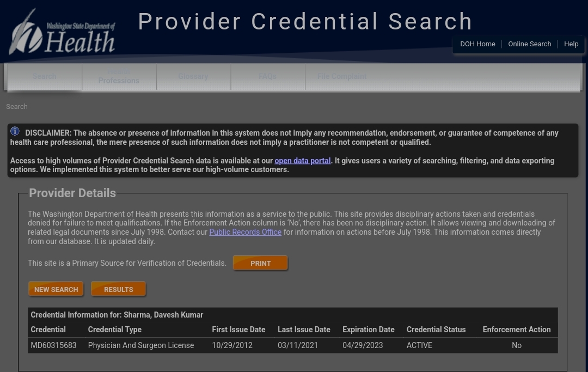This screenshot has height=372, width=588.
Task: Open the Public Records Office link
Action: click(245, 232)
